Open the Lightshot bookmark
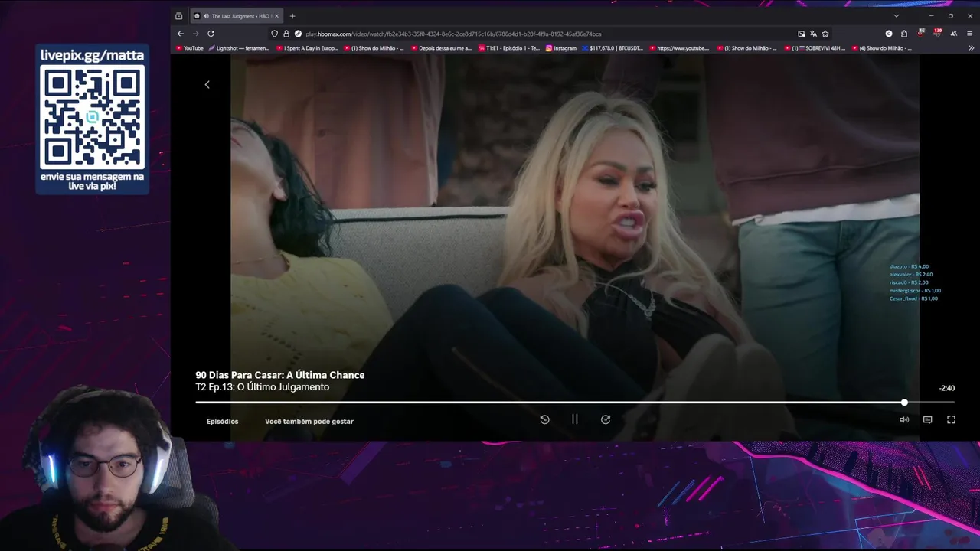This screenshot has height=551, width=980. point(239,48)
